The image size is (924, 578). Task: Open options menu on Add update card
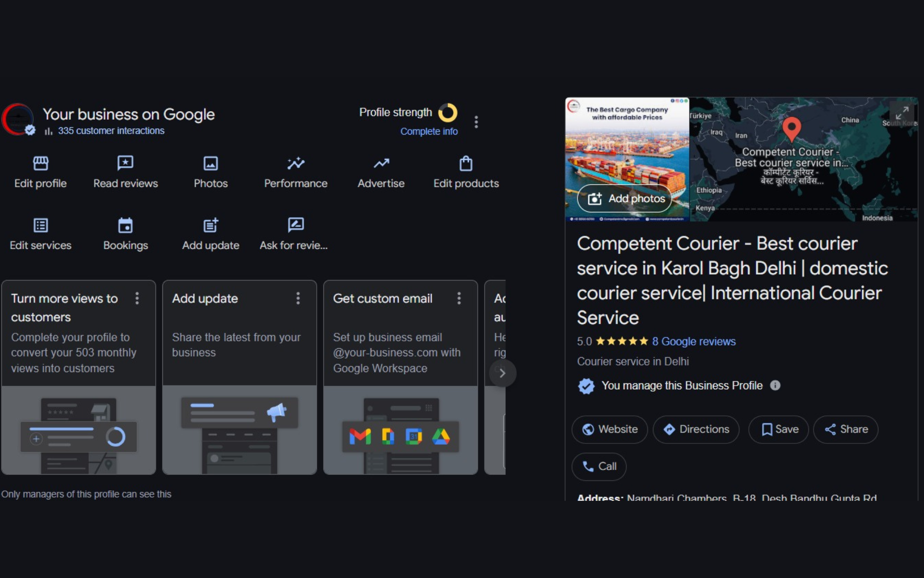[x=298, y=298]
